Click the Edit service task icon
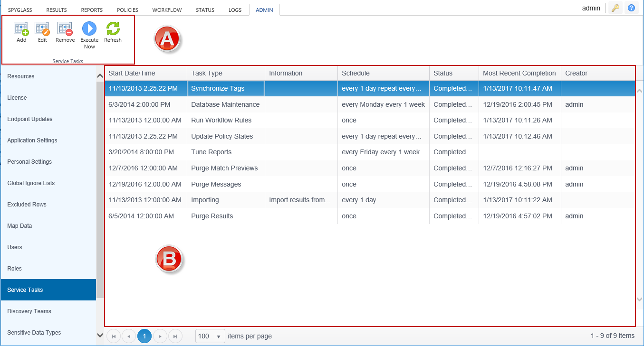Image resolution: width=644 pixels, height=346 pixels. (x=42, y=29)
